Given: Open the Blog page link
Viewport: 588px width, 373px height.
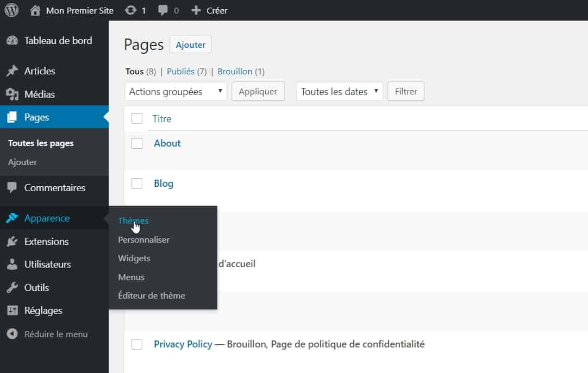Looking at the screenshot, I should coord(164,184).
